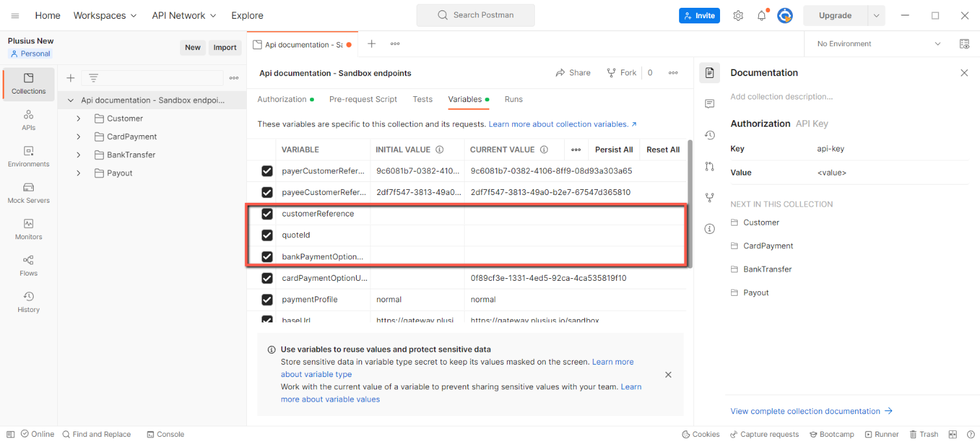Image resolution: width=980 pixels, height=442 pixels.
Task: View notifications bell
Action: point(762,16)
